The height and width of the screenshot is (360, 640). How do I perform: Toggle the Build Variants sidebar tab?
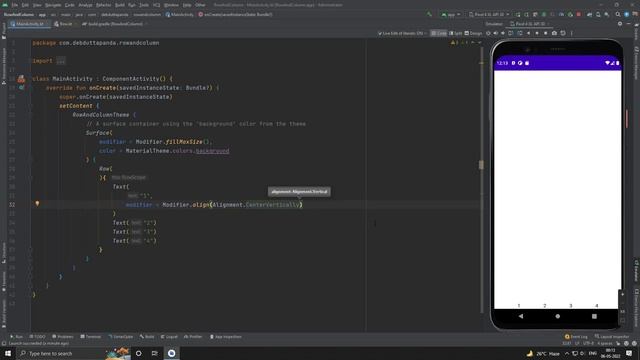tap(4, 314)
